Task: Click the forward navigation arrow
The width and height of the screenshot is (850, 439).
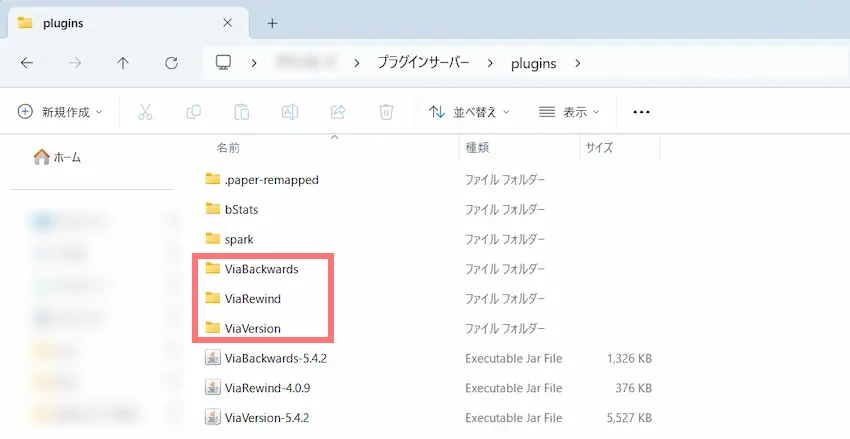Action: (75, 63)
